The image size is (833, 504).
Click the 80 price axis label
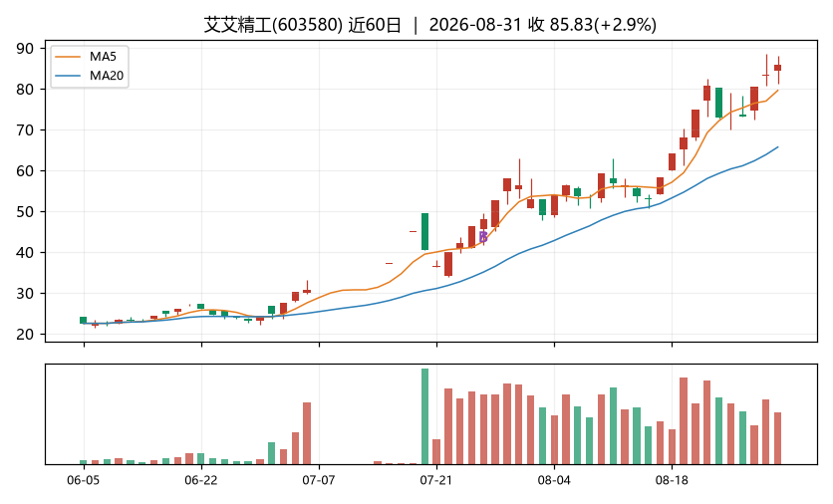25,90
